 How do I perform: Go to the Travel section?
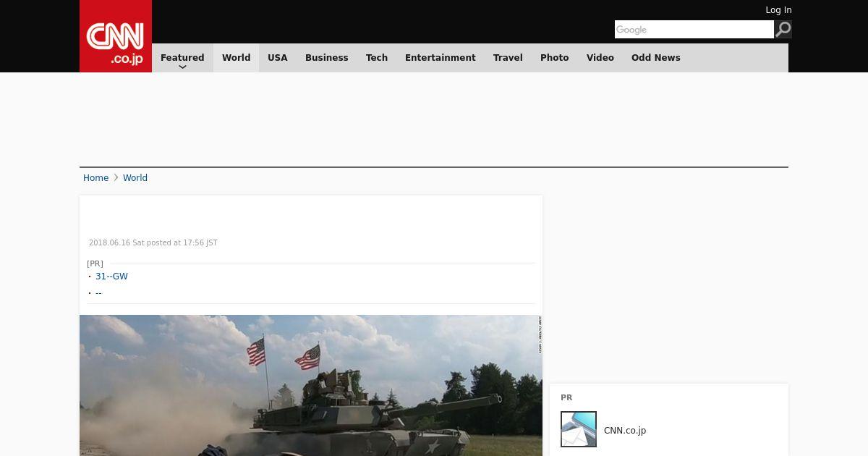tap(508, 58)
